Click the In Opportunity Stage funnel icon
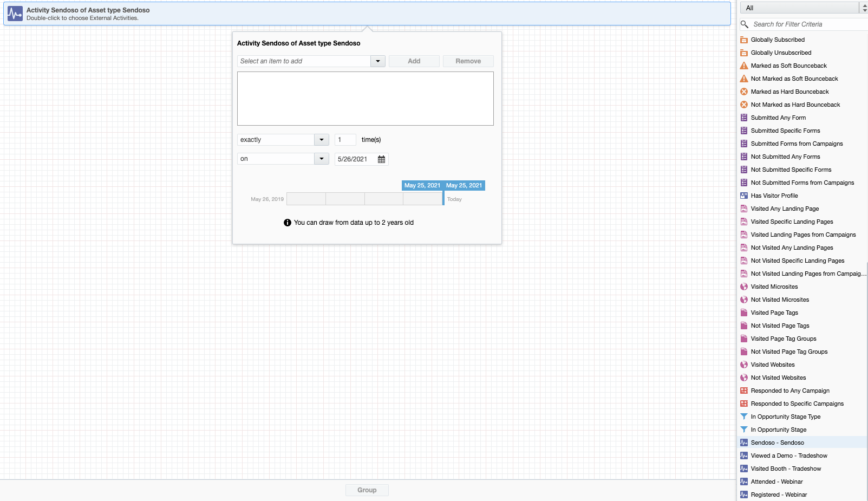This screenshot has width=868, height=501. click(744, 430)
